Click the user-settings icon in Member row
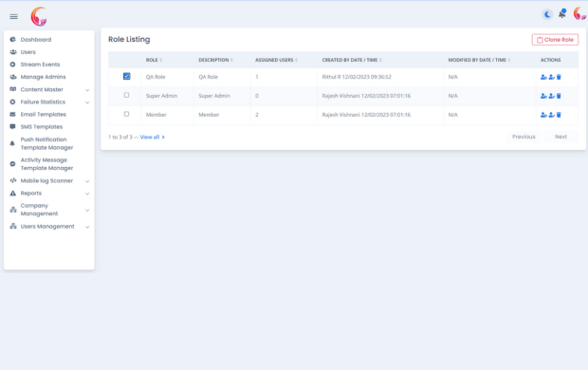The height and width of the screenshot is (370, 588). pyautogui.click(x=543, y=115)
